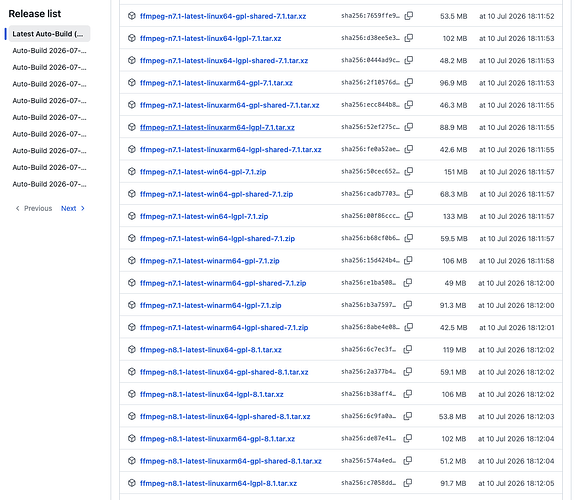
Task: Select Latest Auto-Build in release list
Action: point(49,34)
